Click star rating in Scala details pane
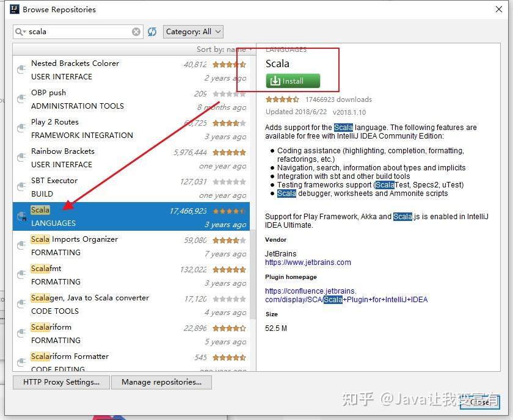513x420 pixels. pyautogui.click(x=282, y=99)
